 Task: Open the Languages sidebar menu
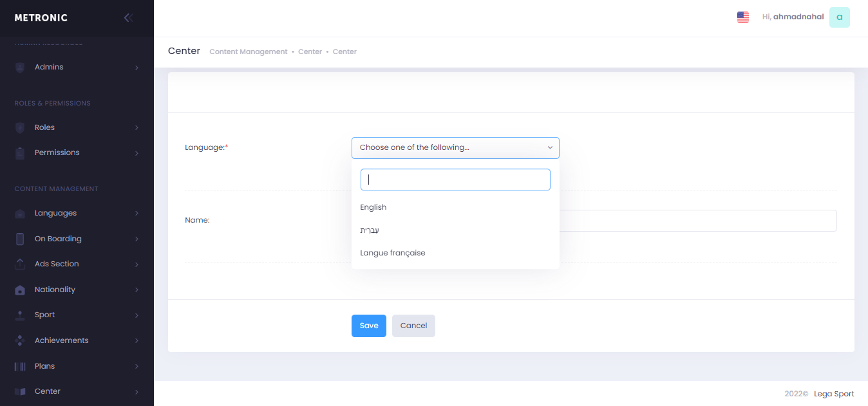click(55, 213)
